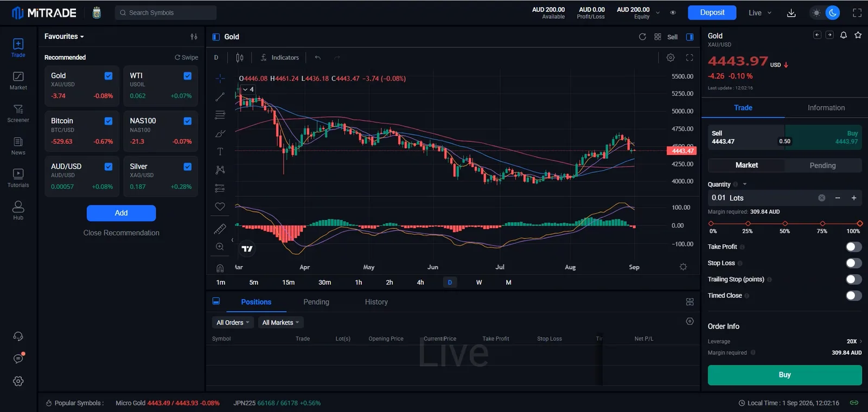Expand the Favourites dropdown

(x=64, y=36)
